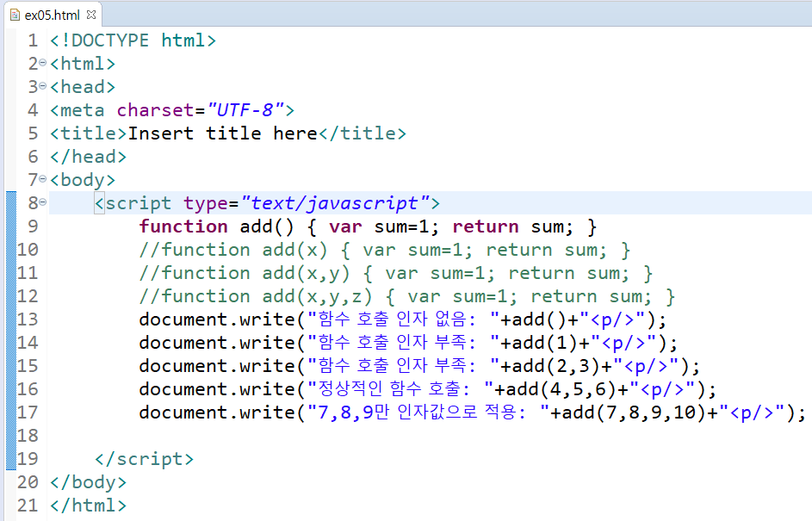Screen dimensions: 812x521
Task: Click the meta tag name on line 4
Action: pyautogui.click(x=83, y=110)
